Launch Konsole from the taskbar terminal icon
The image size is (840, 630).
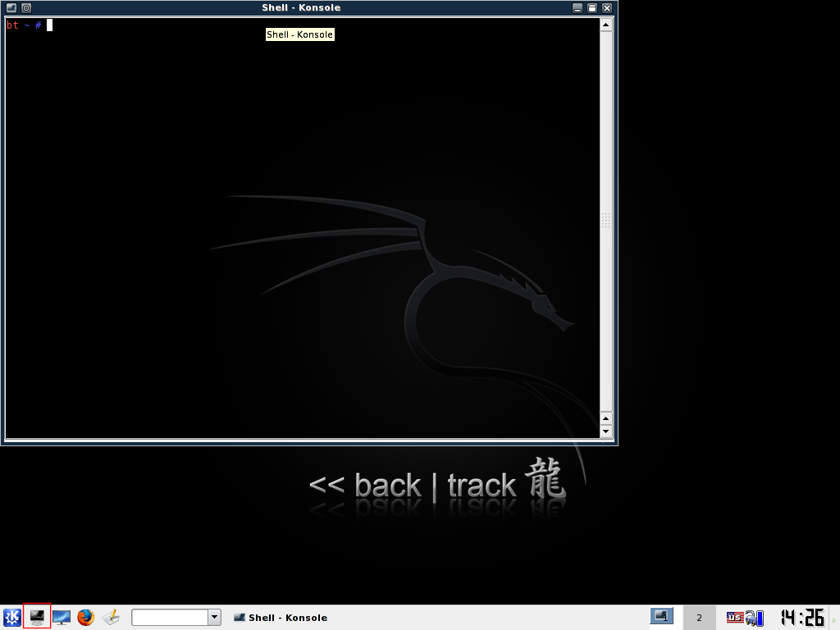pyautogui.click(x=37, y=617)
